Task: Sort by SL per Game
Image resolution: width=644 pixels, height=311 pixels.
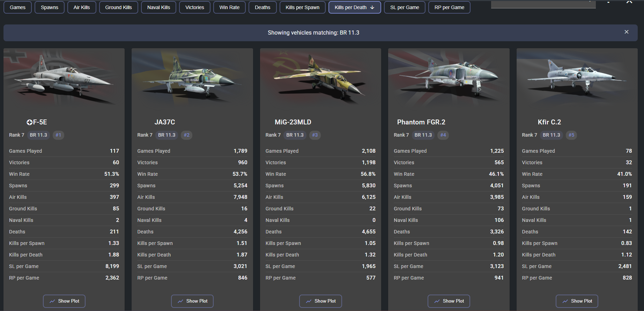Action: click(x=405, y=7)
